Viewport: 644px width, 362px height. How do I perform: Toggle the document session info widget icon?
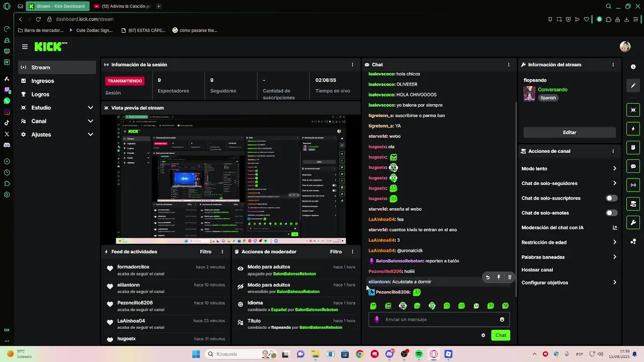[633, 148]
